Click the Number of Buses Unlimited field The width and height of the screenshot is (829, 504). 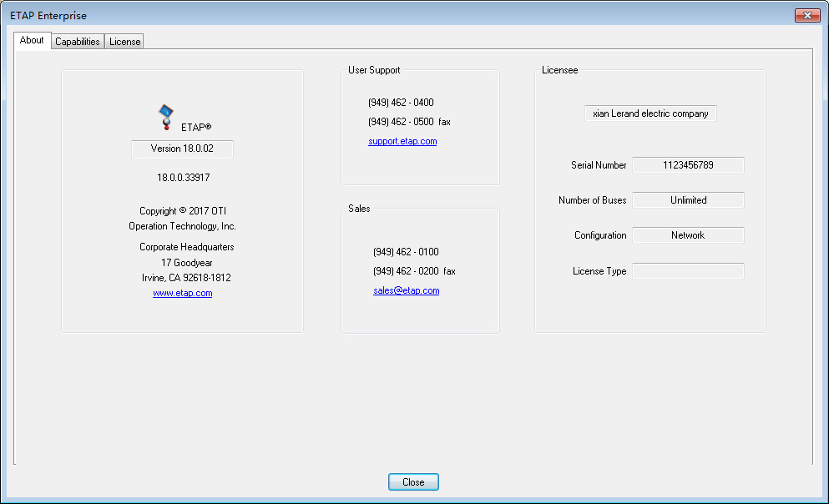(688, 200)
